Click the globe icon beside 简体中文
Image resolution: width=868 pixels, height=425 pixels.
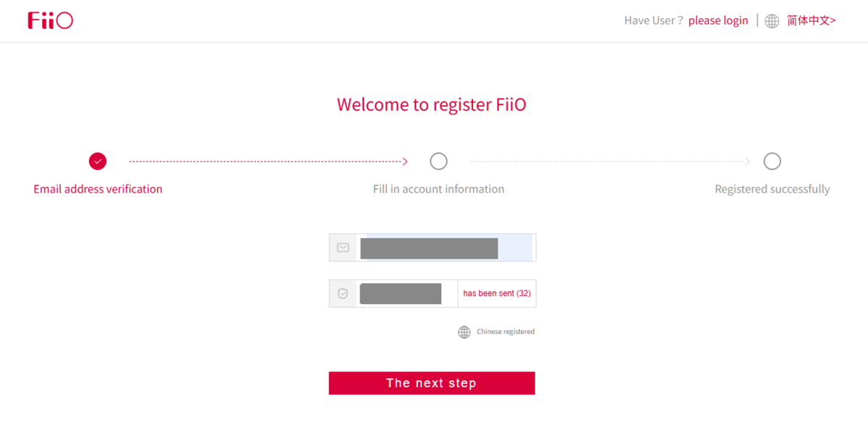(x=772, y=21)
